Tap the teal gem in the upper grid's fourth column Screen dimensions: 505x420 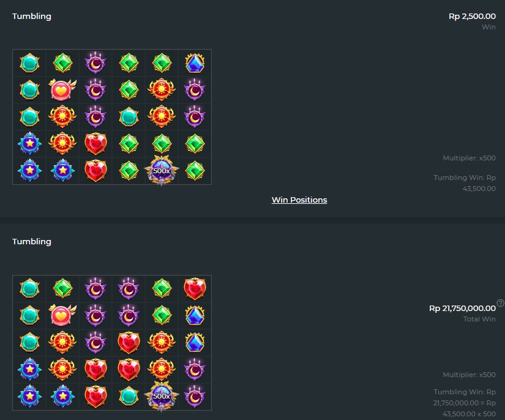pos(129,117)
